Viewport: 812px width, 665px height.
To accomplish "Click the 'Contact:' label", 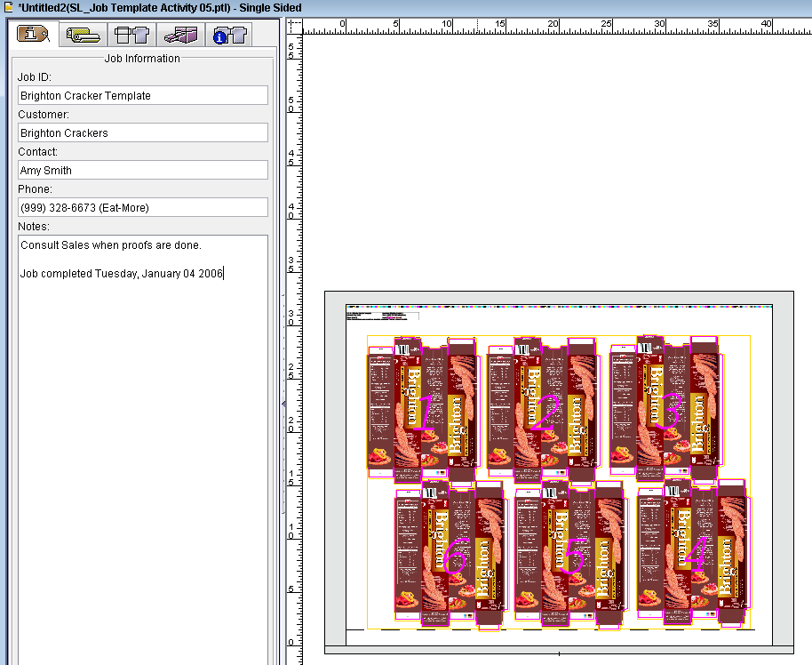I will pos(38,152).
